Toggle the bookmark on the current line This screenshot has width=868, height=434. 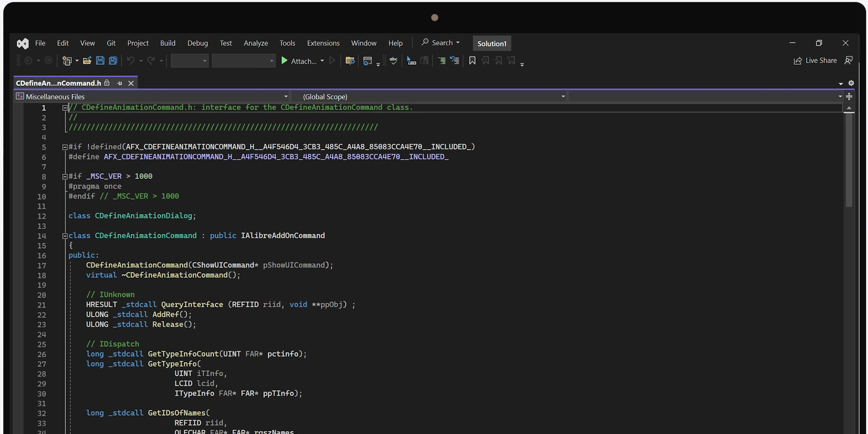(472, 61)
